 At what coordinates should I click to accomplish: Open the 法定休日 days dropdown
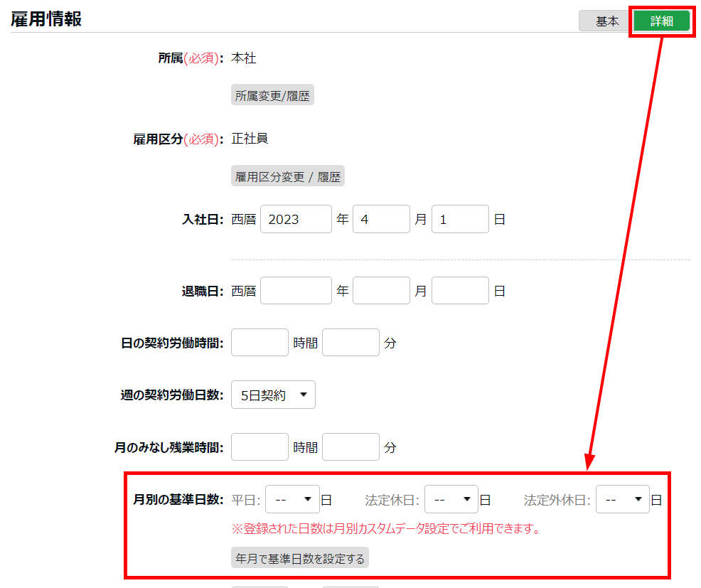pyautogui.click(x=451, y=500)
